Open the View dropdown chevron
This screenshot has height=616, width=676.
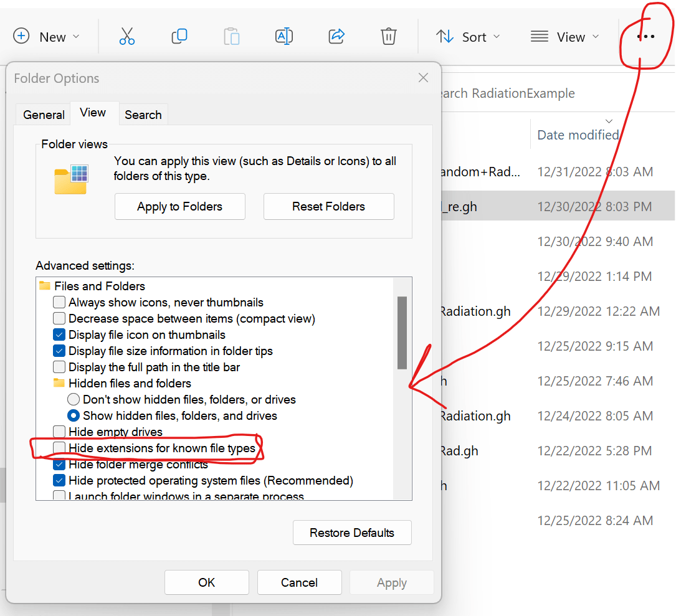click(x=596, y=37)
